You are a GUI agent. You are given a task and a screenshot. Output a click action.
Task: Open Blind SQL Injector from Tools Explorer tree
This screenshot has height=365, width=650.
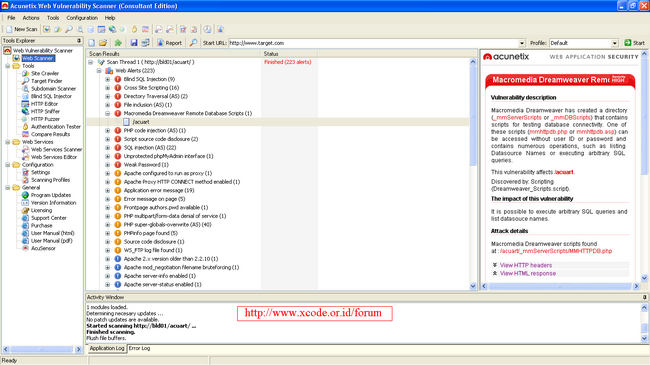coord(51,96)
